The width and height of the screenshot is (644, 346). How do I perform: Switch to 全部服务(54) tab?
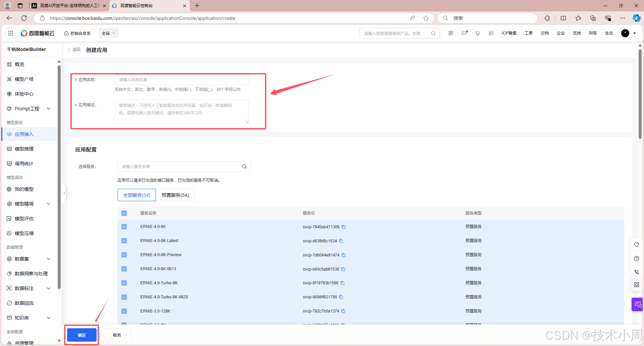[137, 195]
